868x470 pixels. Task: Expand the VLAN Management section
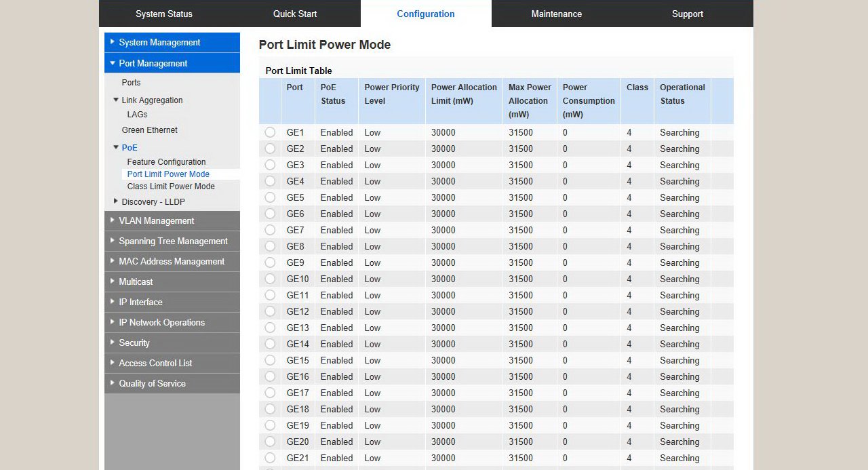click(x=156, y=220)
